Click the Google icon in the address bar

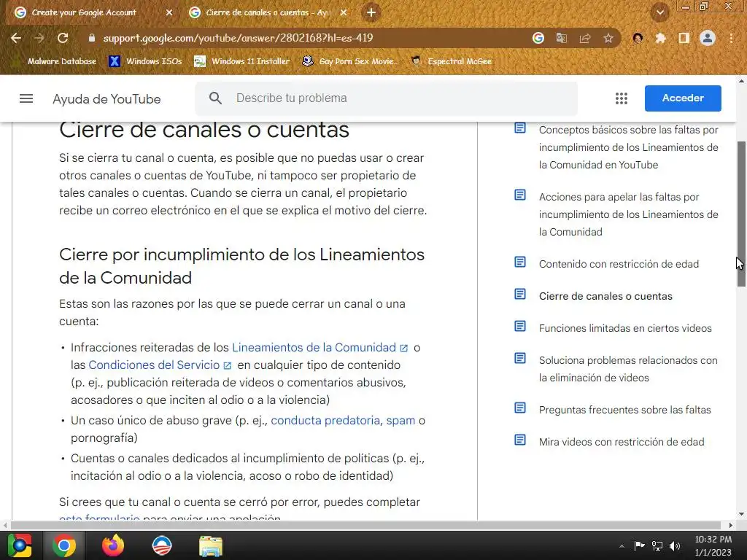(x=538, y=38)
